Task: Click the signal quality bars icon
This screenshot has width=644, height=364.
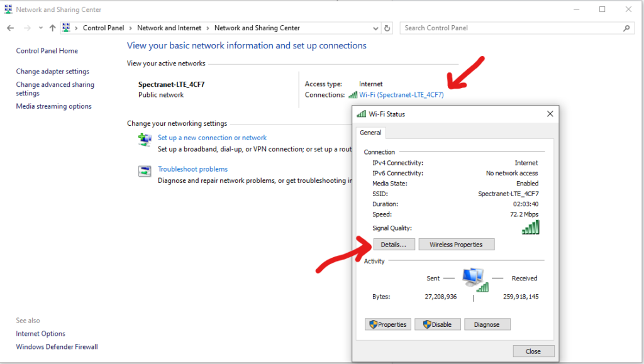Action: [x=530, y=228]
